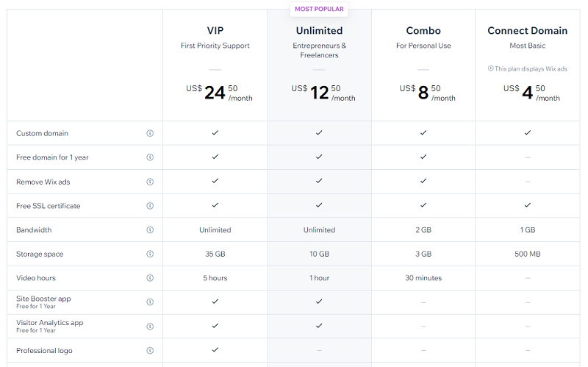Click the VIP US$24.50 per month price

point(218,93)
